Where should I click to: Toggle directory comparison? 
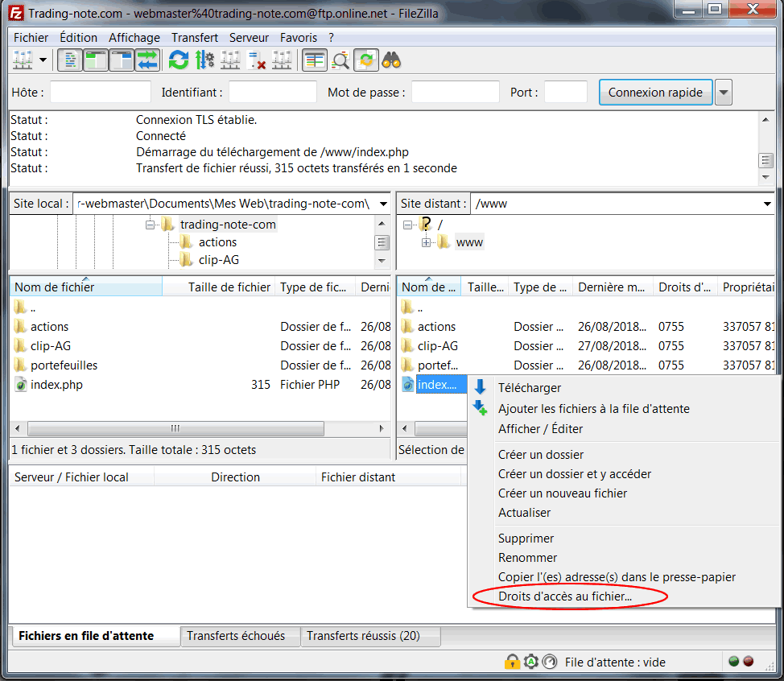click(340, 60)
